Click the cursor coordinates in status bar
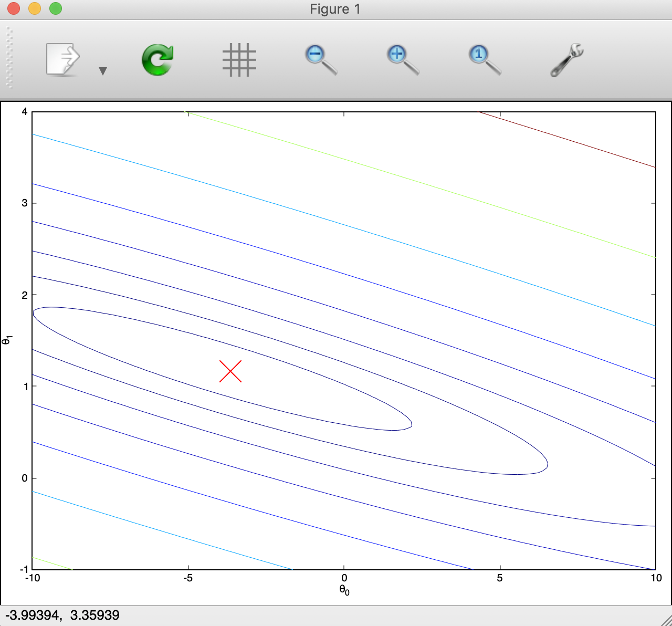The image size is (672, 626). pyautogui.click(x=62, y=615)
